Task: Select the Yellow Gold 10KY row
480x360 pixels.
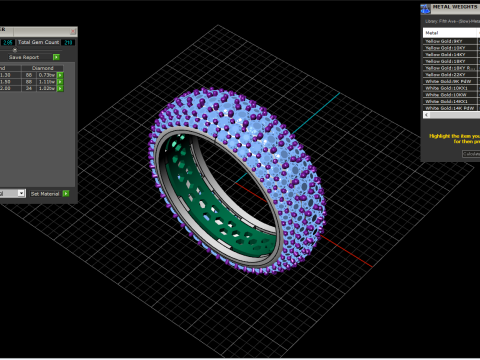Action: pos(450,48)
